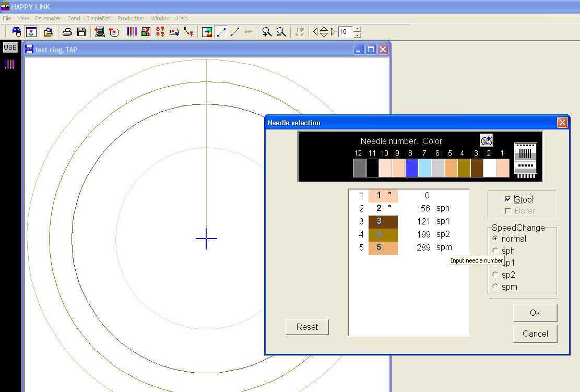Click the zoom in magnifier icon
Image resolution: width=580 pixels, height=392 pixels.
(x=267, y=32)
